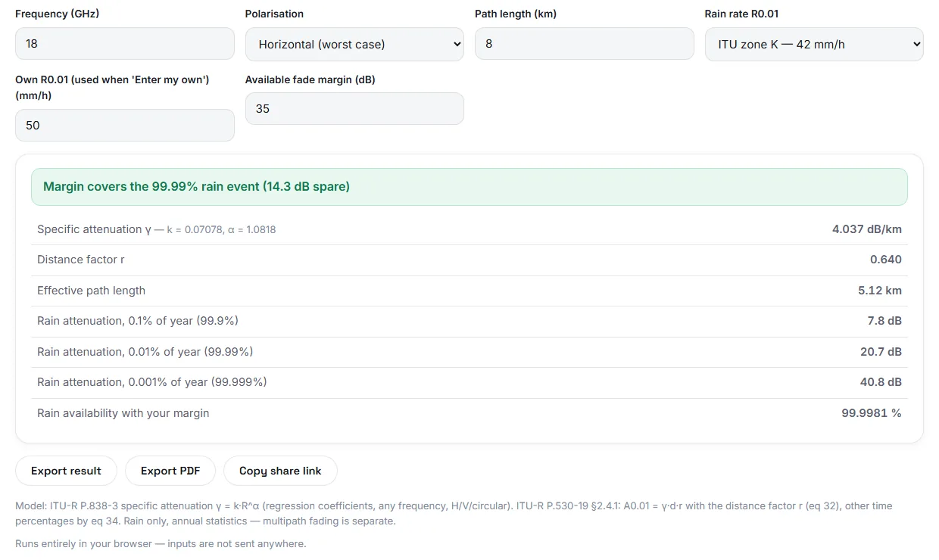
Task: Click the Path length (km) input field
Action: click(x=585, y=44)
